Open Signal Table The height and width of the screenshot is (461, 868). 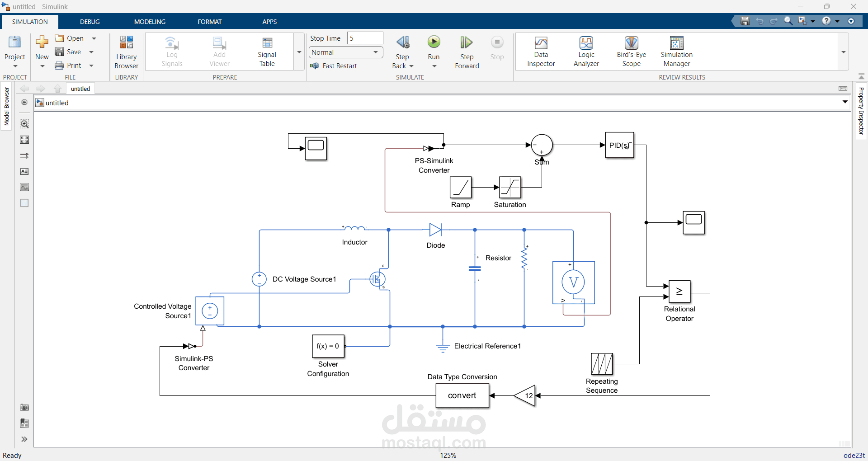[x=267, y=52]
